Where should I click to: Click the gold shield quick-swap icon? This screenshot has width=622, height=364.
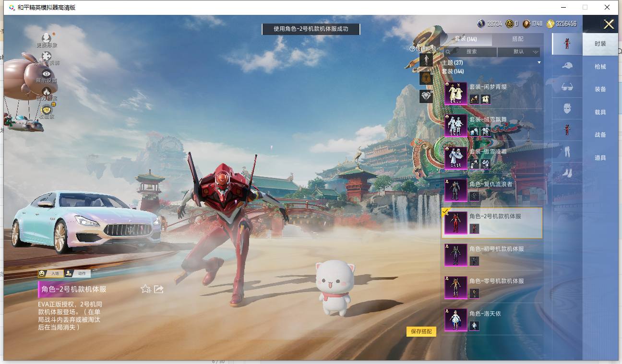426,78
